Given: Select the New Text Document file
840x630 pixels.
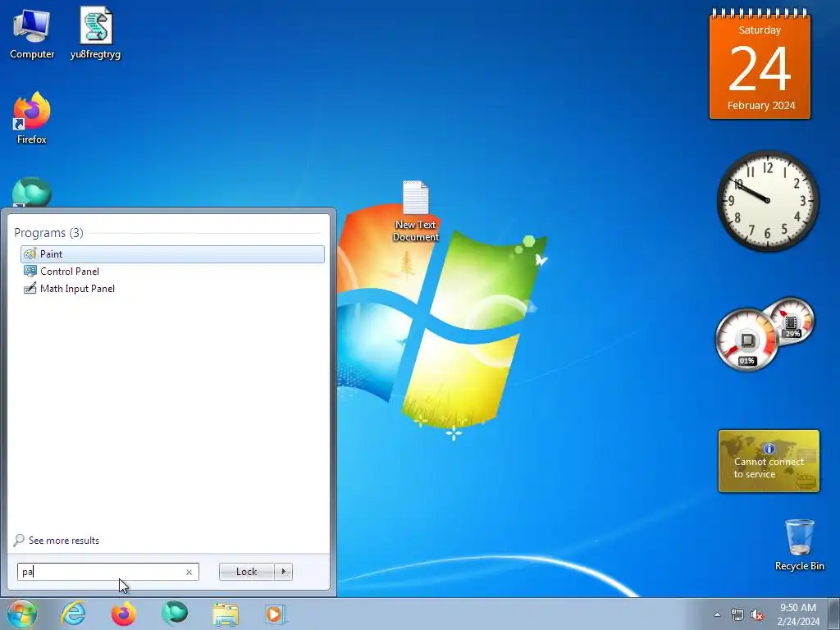Looking at the screenshot, I should [x=415, y=211].
